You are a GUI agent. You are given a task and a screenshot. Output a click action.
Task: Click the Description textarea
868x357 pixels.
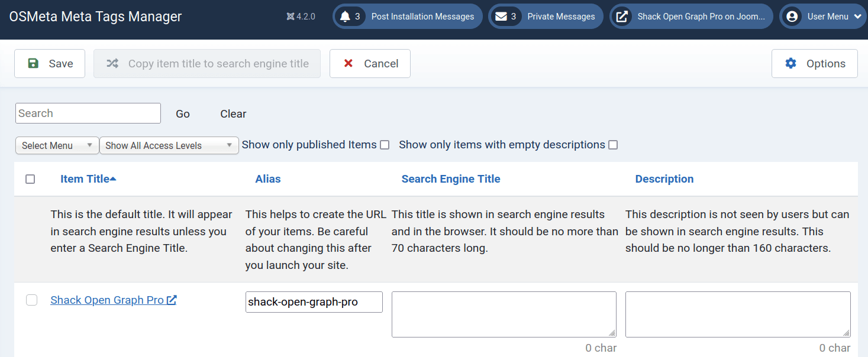(x=738, y=314)
